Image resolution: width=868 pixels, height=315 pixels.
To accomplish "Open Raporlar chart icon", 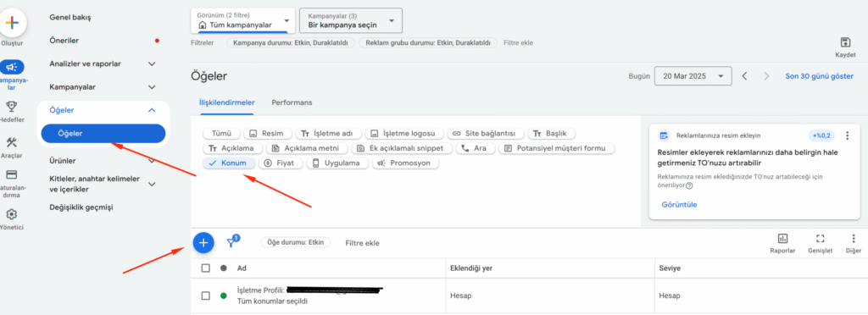I will (782, 238).
